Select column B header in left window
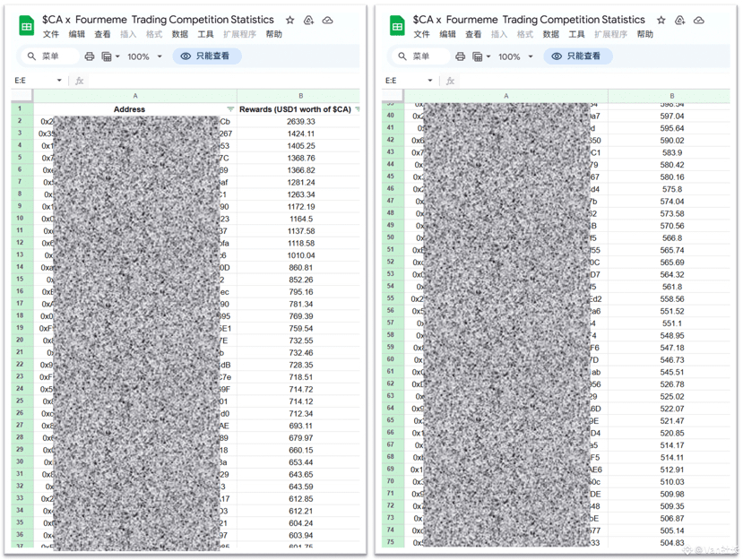Screen dimensions: 743x560 click(x=300, y=96)
